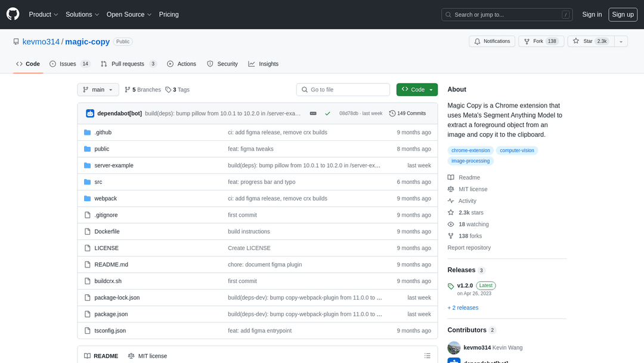Open the README.md file
Viewport: 644px width, 363px height.
(x=112, y=264)
